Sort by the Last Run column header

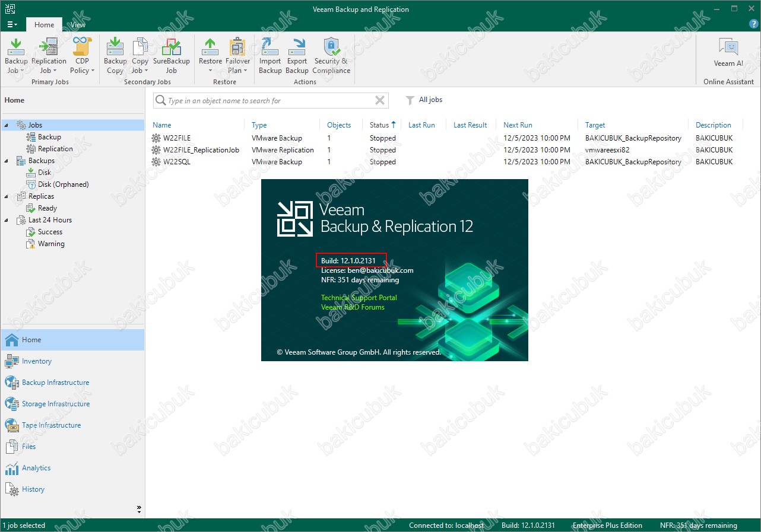coord(421,125)
